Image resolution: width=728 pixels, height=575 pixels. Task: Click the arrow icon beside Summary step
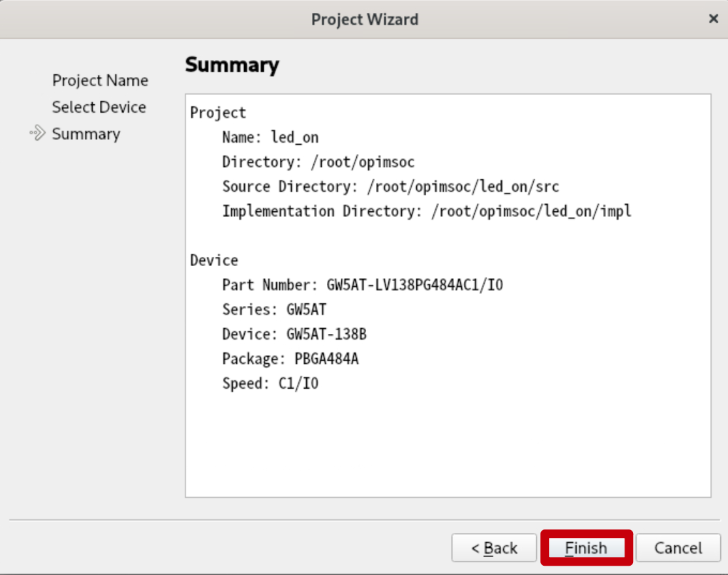click(x=38, y=133)
